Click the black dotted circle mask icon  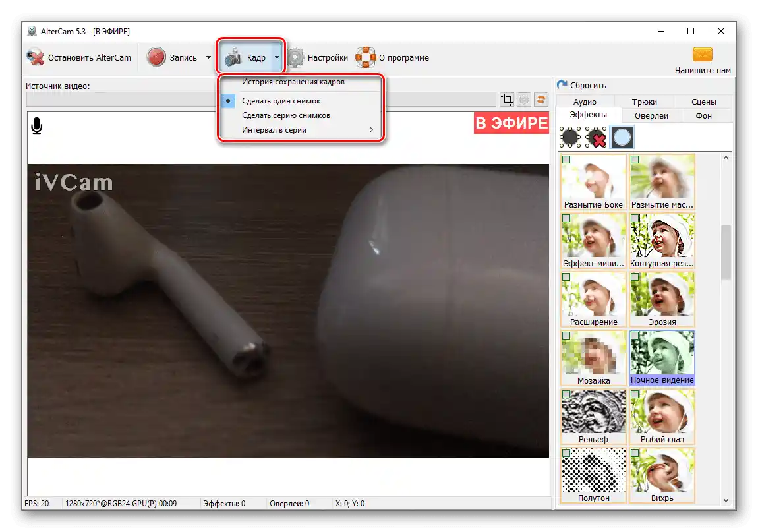(x=570, y=137)
